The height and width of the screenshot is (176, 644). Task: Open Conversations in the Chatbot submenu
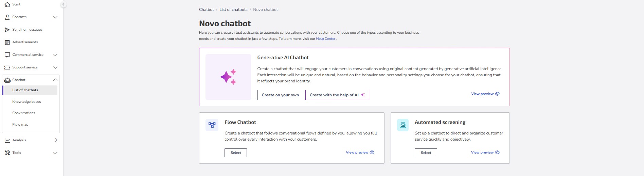click(x=24, y=113)
